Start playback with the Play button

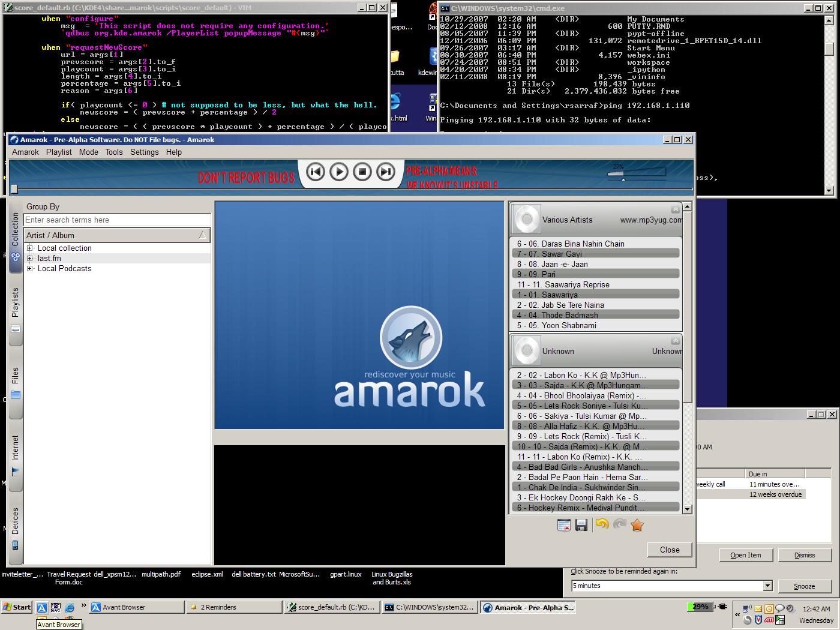pos(339,172)
